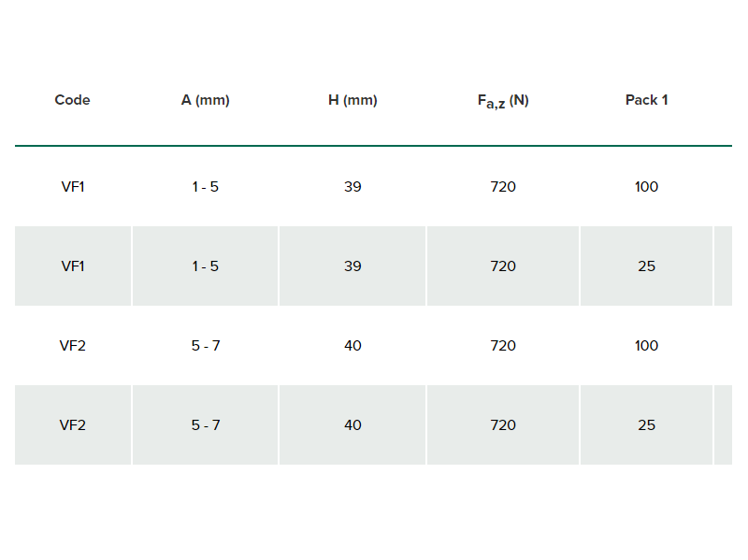Select the 1 - 5 range in shaded VF1 row
The width and height of the screenshot is (748, 560).
[205, 266]
